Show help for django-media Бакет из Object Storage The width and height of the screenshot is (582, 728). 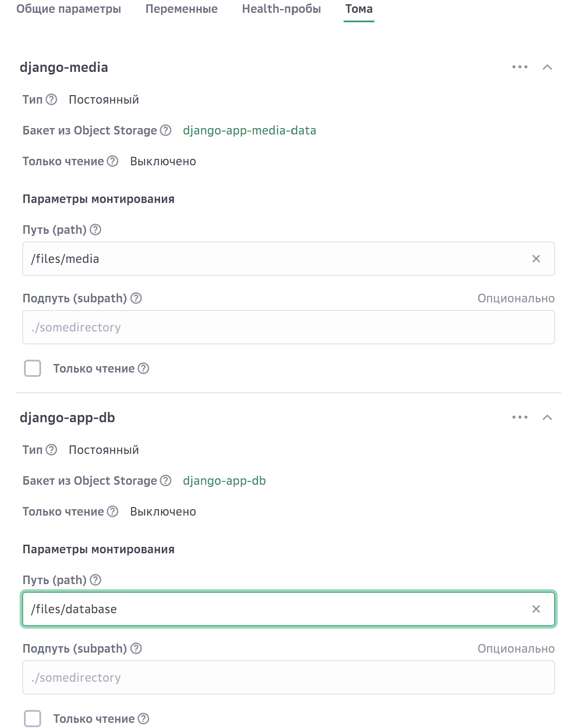point(166,131)
